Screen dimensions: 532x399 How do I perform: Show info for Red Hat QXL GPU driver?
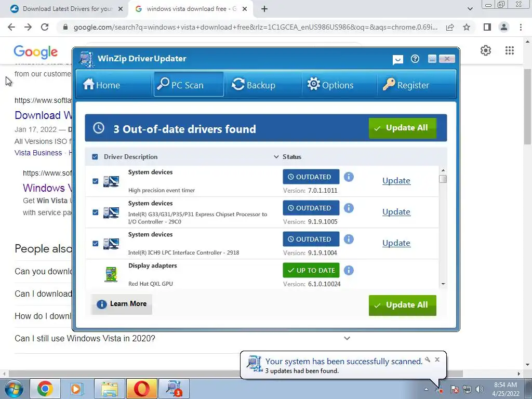click(x=349, y=270)
